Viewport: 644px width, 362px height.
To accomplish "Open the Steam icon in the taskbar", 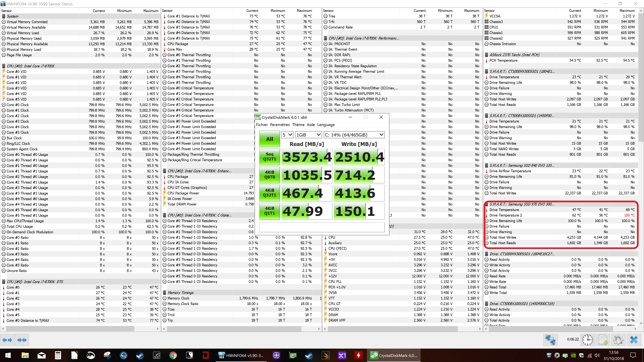I will point(140,355).
